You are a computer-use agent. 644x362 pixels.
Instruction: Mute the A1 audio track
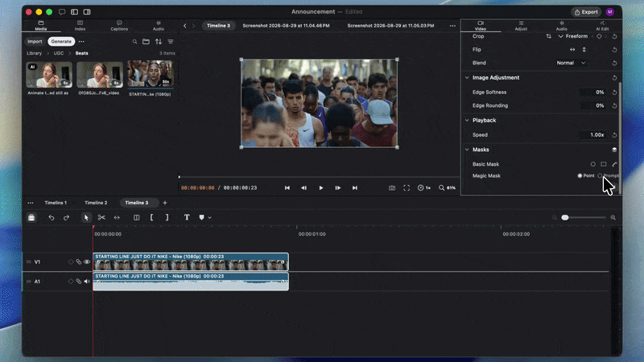pyautogui.click(x=87, y=282)
